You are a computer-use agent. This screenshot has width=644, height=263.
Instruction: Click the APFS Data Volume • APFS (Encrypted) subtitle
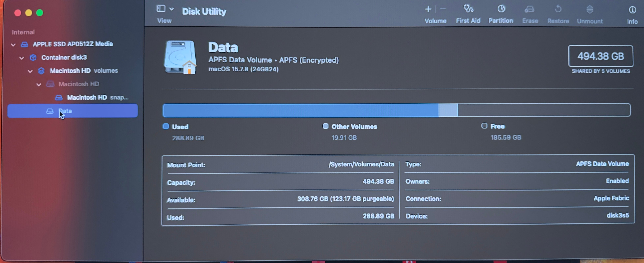tap(273, 60)
